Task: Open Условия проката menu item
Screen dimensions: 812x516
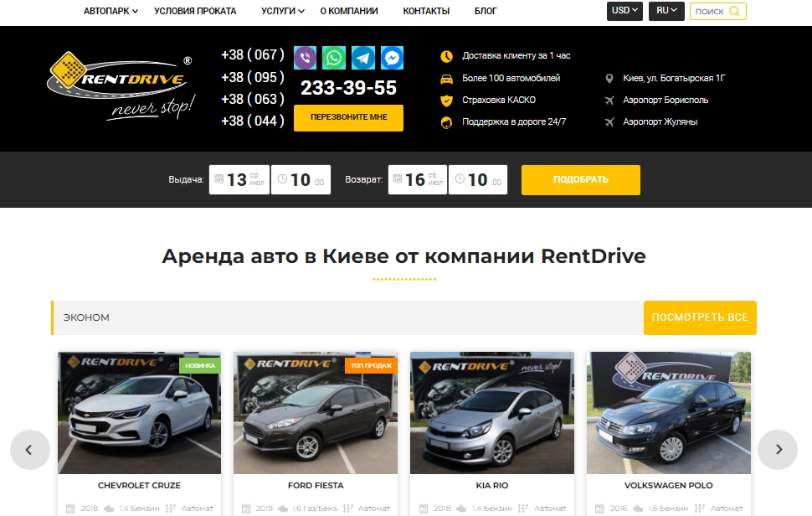Action: 195,12
